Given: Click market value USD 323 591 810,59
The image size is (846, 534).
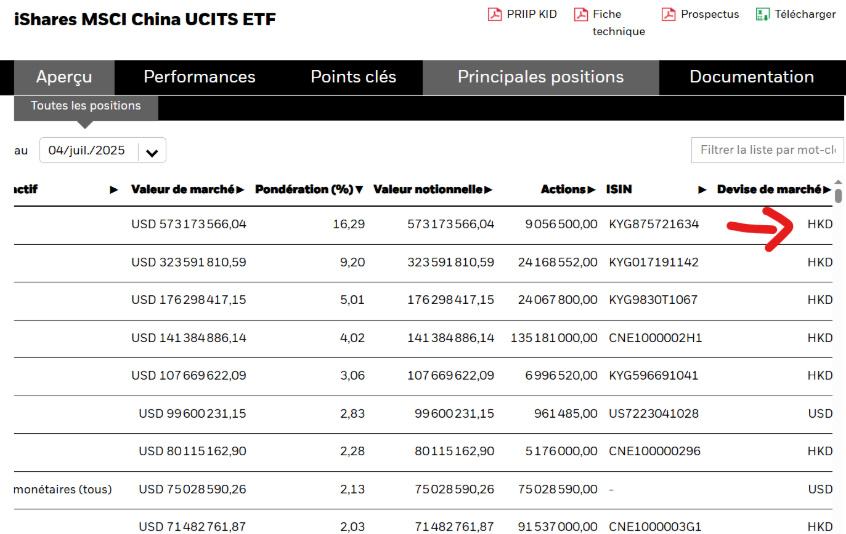Looking at the screenshot, I should pos(188,262).
